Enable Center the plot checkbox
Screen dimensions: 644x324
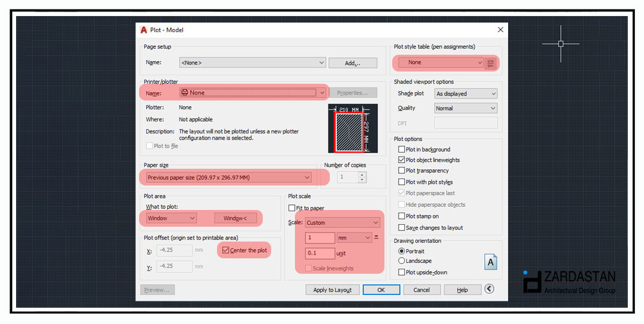pos(225,250)
